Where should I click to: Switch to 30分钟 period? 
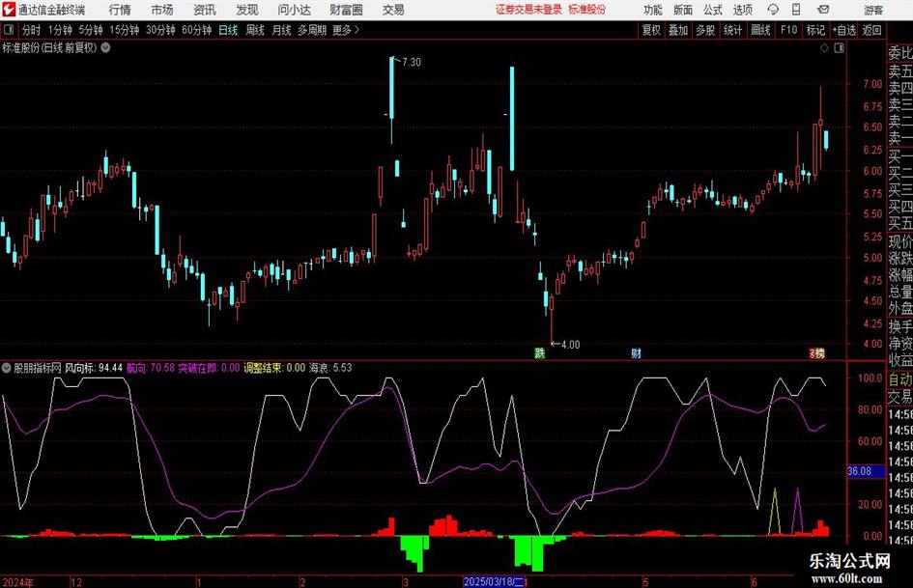(x=160, y=30)
